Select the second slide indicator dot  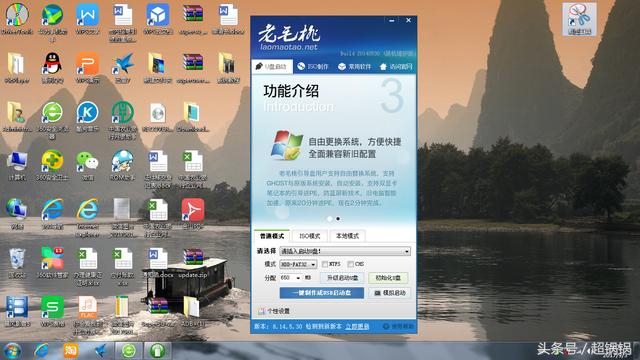point(338,219)
